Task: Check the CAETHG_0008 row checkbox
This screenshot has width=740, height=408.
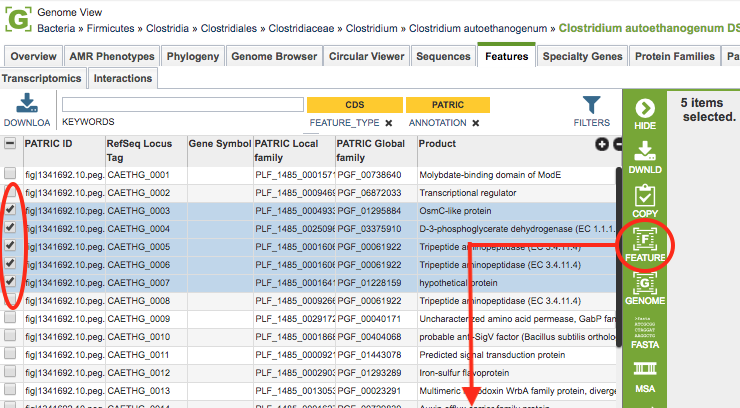Action: coord(10,300)
